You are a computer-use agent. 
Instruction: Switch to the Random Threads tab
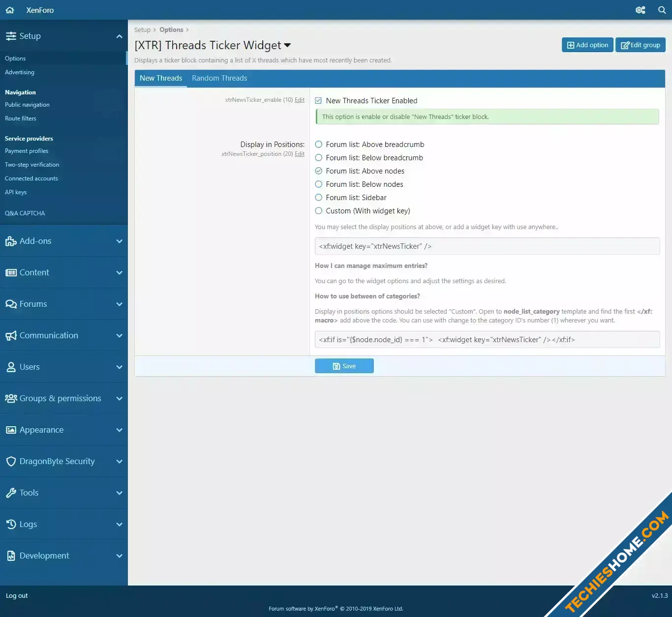219,78
